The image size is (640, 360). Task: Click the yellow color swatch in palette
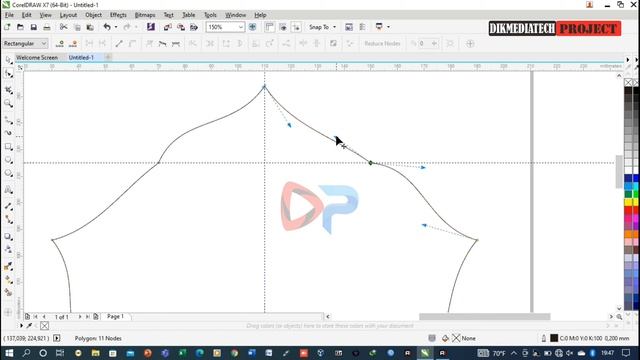pyautogui.click(x=629, y=202)
